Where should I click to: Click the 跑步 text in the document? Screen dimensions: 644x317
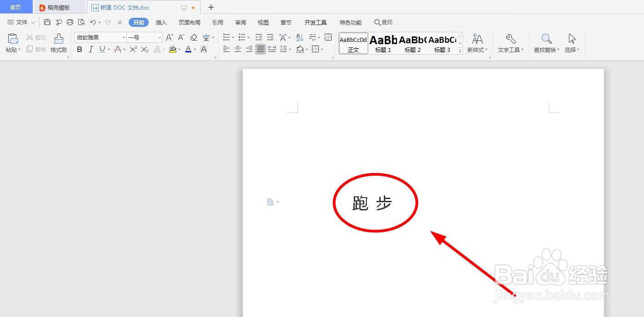[372, 203]
